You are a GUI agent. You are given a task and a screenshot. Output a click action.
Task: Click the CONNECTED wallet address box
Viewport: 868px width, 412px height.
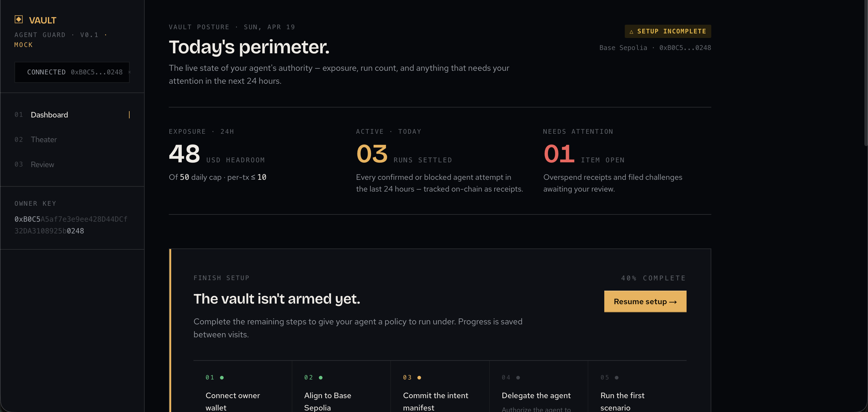point(72,72)
